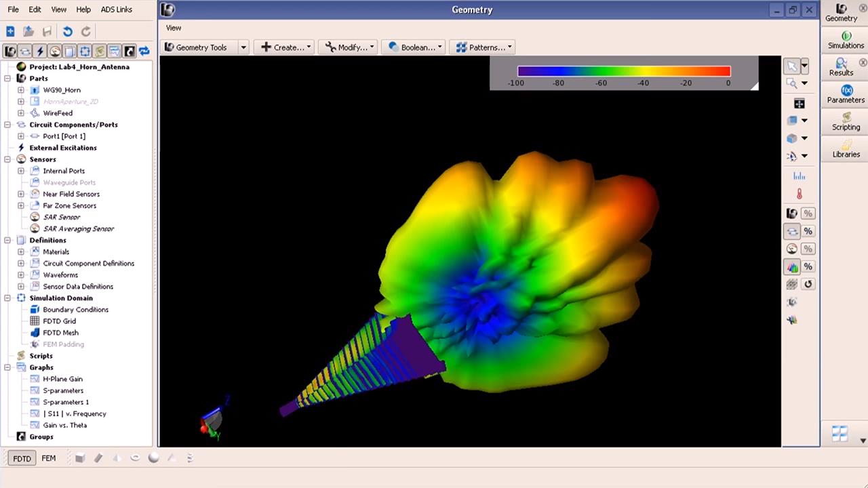Viewport: 868px width, 488px height.
Task: Open the ADS Links menu
Action: 116,9
